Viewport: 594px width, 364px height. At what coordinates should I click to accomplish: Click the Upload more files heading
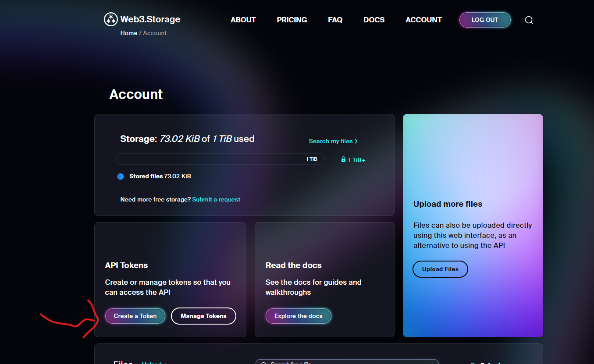coord(448,204)
